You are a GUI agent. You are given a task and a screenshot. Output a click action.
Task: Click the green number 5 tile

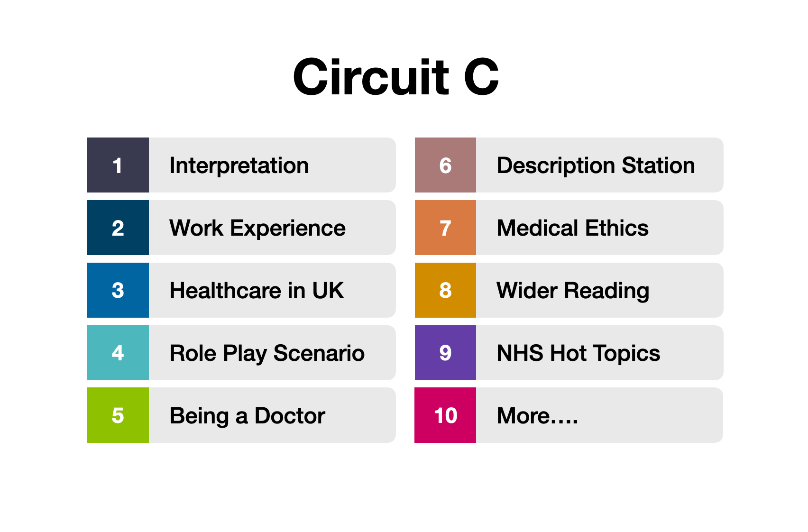[x=118, y=415]
